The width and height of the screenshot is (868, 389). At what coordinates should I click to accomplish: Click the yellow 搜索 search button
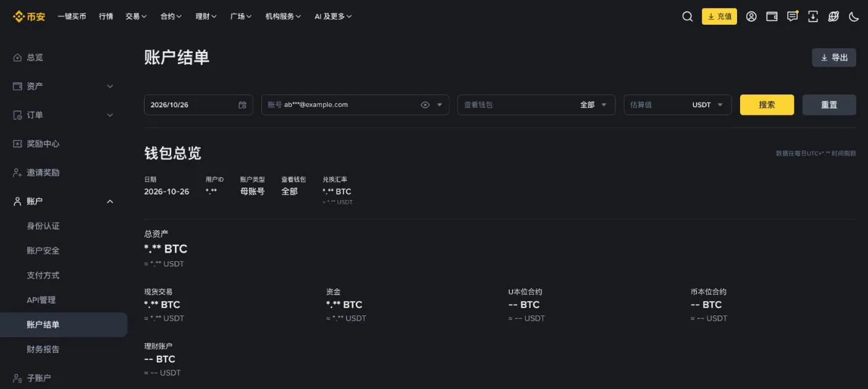(x=767, y=105)
